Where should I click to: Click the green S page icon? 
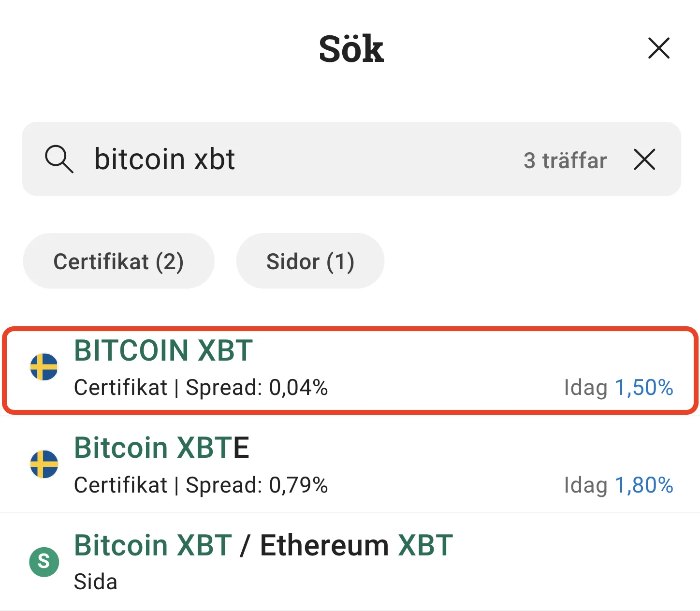(44, 562)
